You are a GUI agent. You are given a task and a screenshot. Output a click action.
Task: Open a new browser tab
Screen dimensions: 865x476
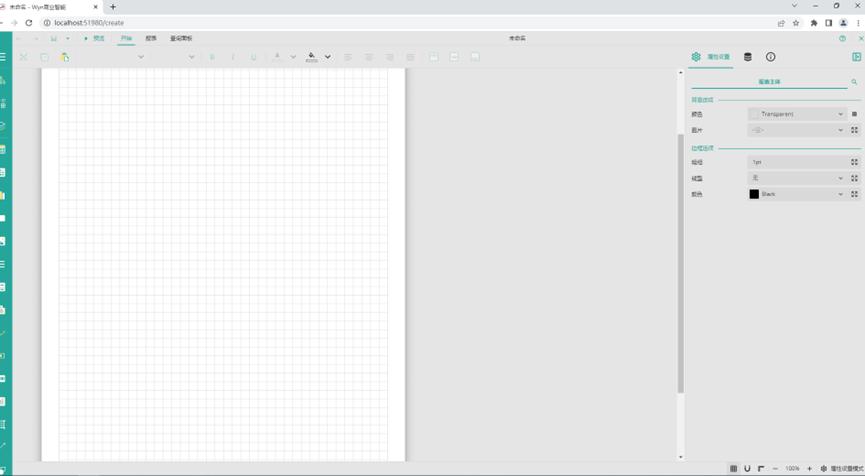(x=113, y=7)
